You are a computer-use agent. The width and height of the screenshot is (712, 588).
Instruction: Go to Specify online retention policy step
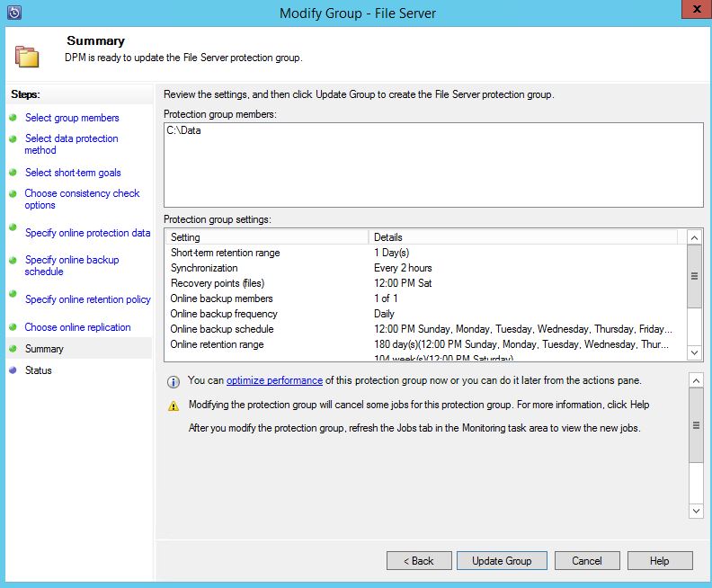87,299
